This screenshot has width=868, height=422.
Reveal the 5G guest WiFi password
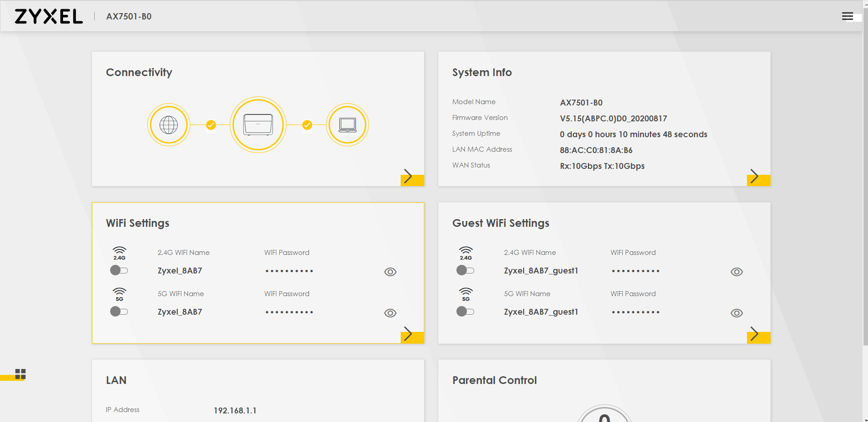(x=737, y=313)
